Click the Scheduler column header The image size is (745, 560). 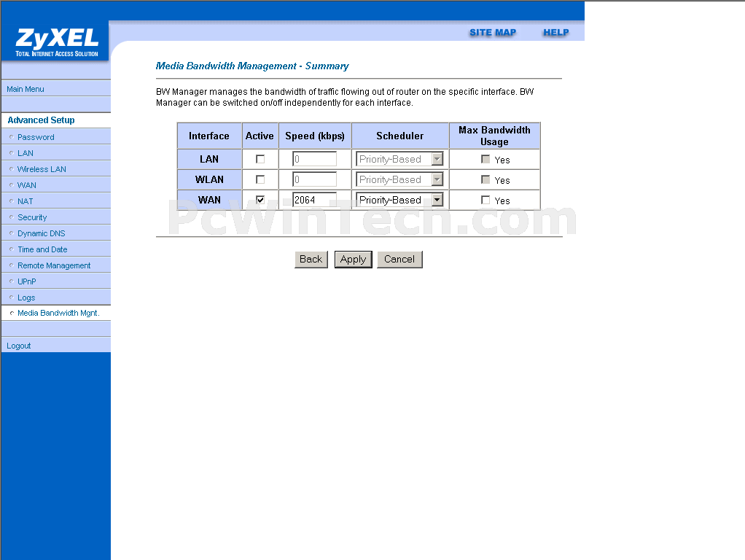click(x=400, y=136)
